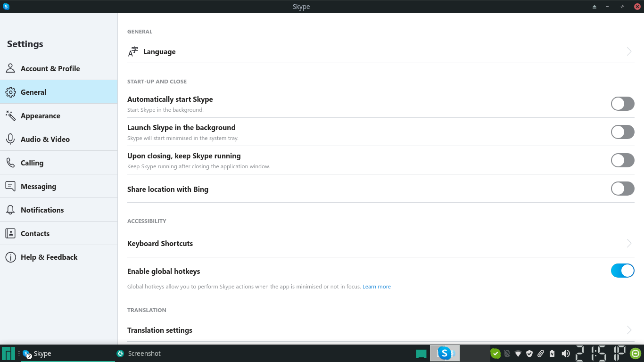The width and height of the screenshot is (644, 362).
Task: Open the Translation settings label
Action: 160,330
